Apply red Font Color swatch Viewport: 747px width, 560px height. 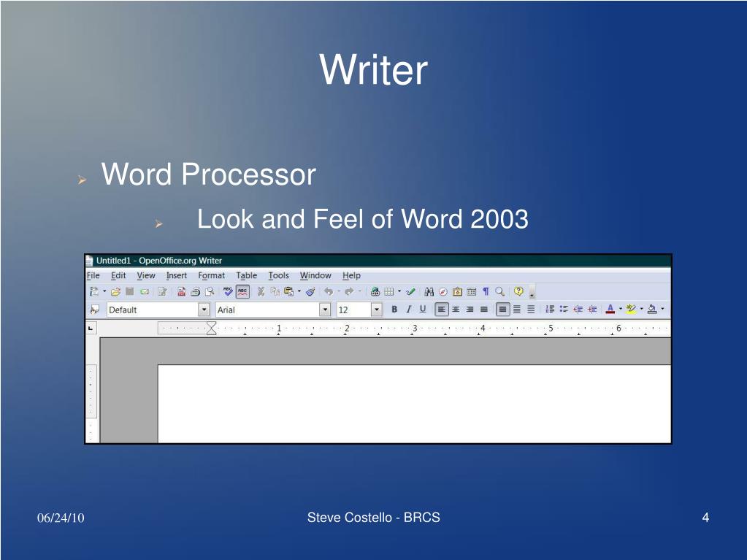(x=610, y=310)
